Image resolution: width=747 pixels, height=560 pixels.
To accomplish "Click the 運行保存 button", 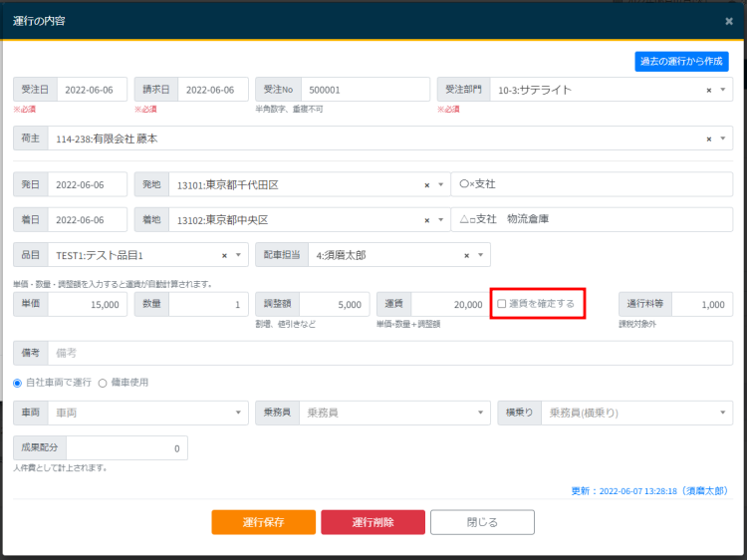I will 263,522.
